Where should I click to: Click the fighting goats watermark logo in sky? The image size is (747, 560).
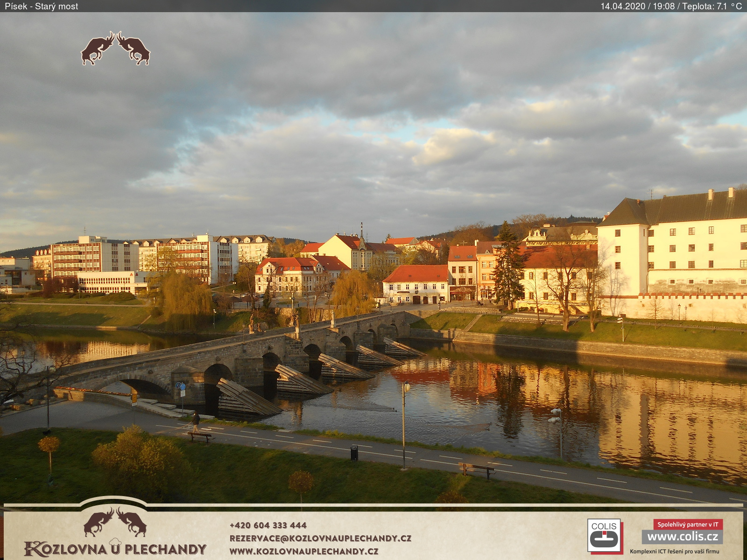(115, 49)
